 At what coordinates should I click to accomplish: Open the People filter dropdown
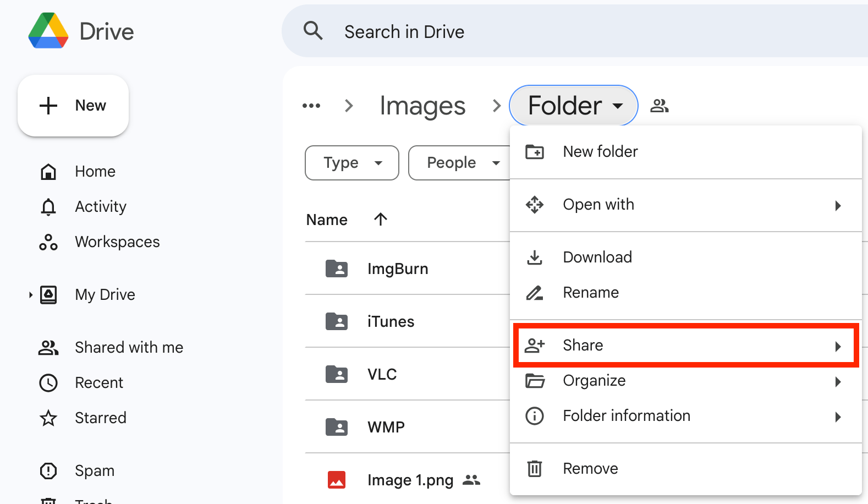461,163
